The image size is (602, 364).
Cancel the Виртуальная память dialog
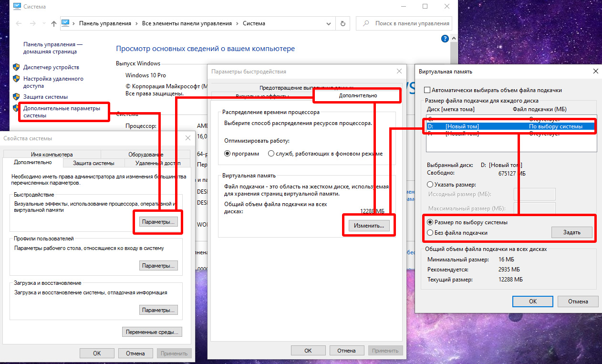(x=578, y=302)
